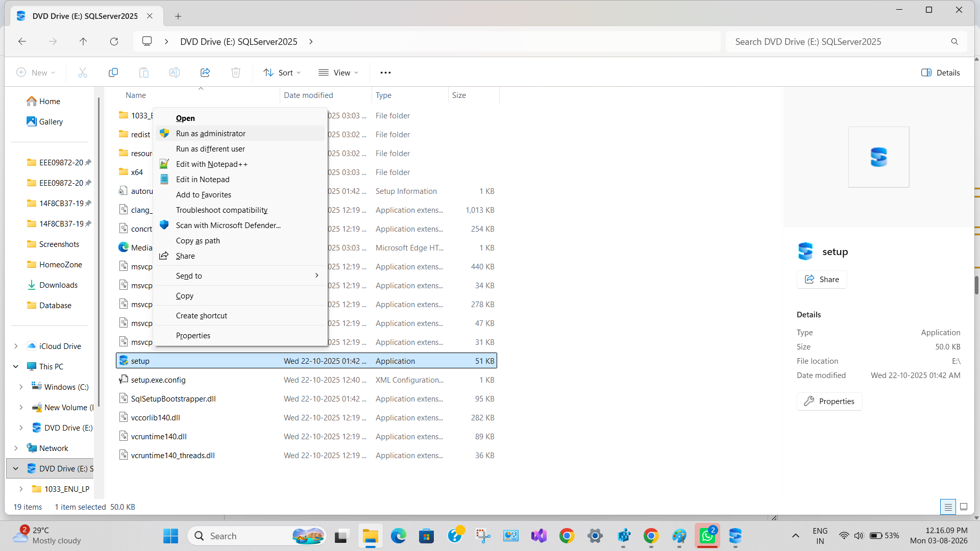Open a new tab with plus button
Viewport: 980px width, 551px height.
[178, 16]
